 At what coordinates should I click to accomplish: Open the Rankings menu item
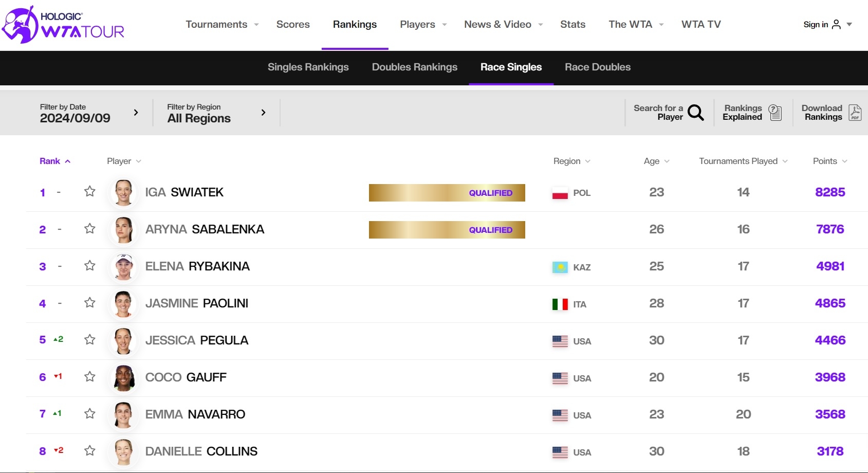click(355, 24)
